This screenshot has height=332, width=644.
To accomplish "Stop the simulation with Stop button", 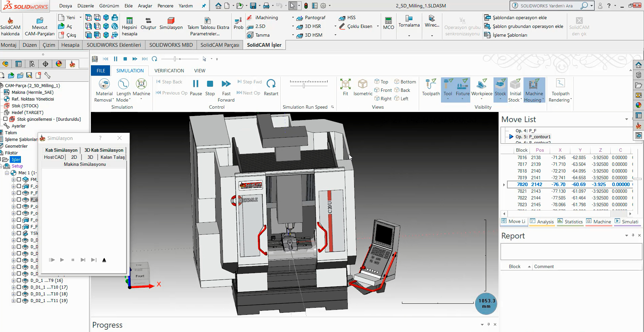I will [x=210, y=87].
